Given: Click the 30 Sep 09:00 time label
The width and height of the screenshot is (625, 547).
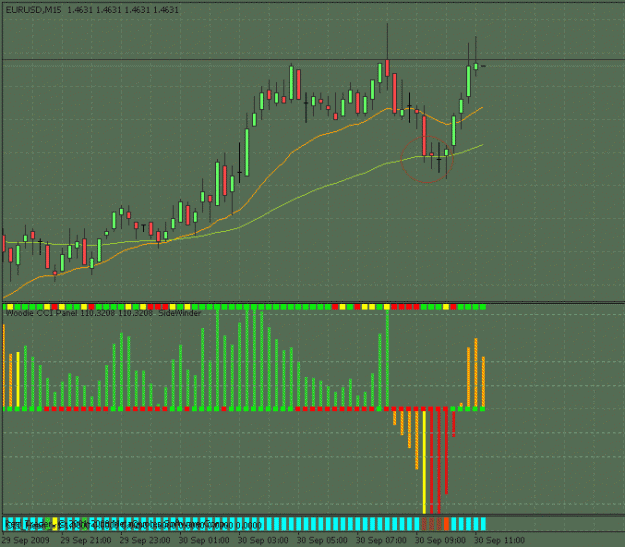Looking at the screenshot, I should (440, 540).
